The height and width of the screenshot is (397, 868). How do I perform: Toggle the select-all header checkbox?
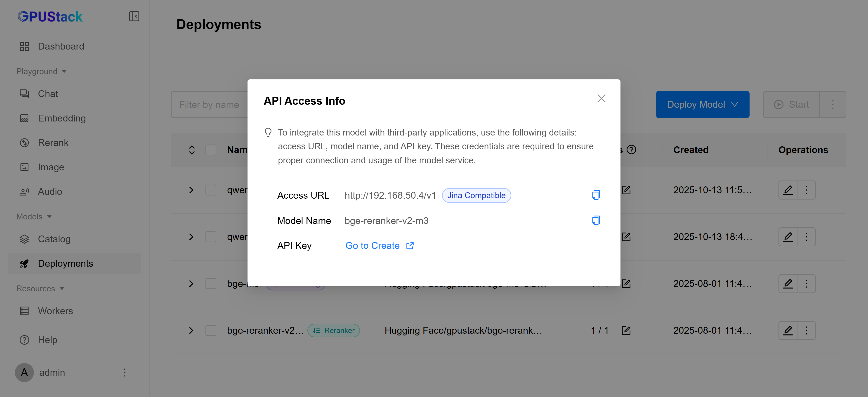click(x=211, y=150)
